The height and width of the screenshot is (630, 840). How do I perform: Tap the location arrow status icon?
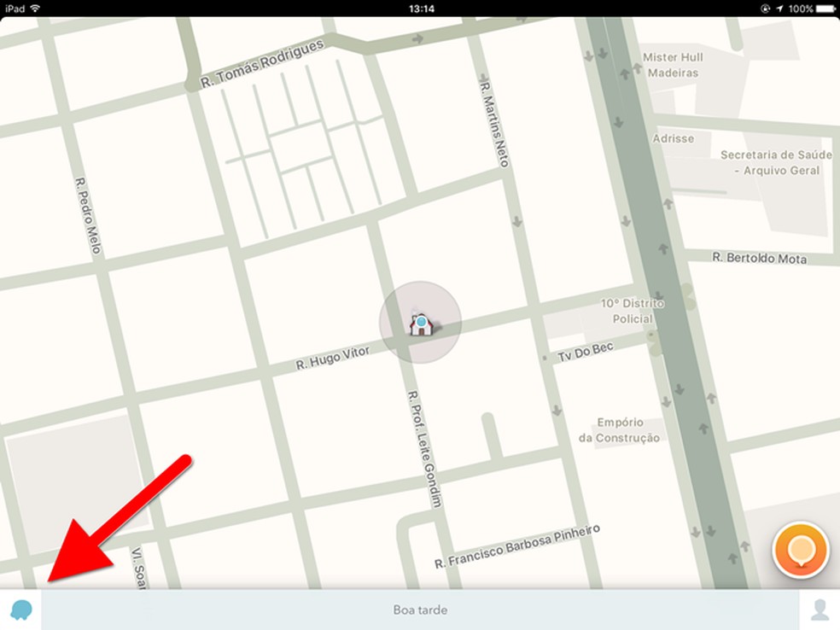pos(779,9)
